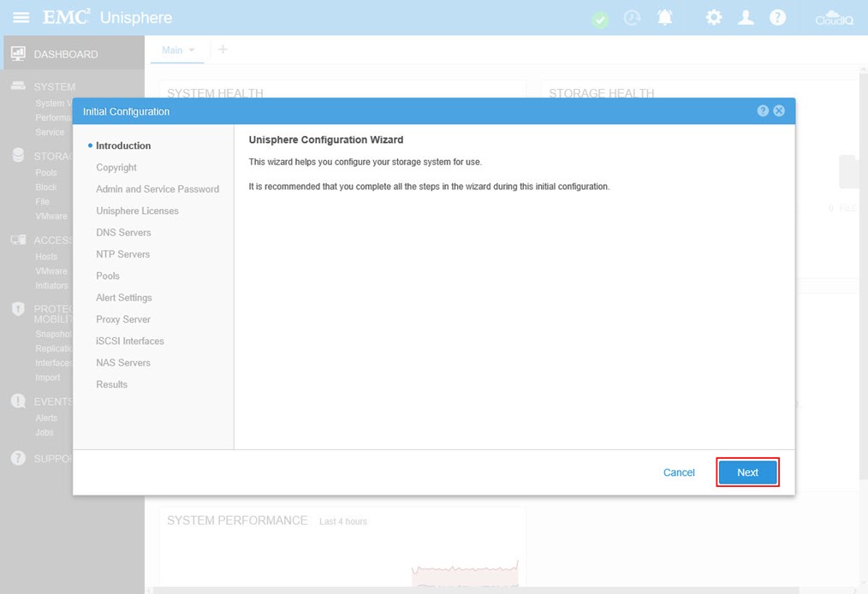Go to Results wizard step
This screenshot has width=868, height=594.
point(112,384)
